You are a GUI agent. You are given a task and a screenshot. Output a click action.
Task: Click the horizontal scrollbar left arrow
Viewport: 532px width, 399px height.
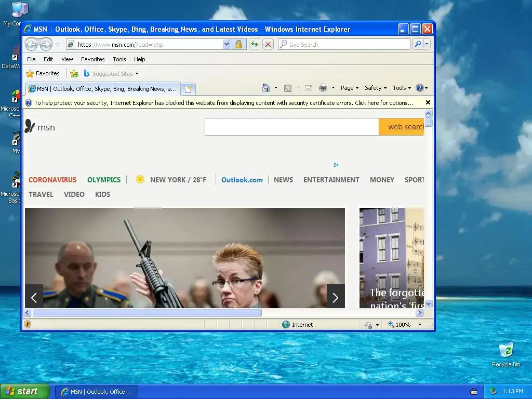28,312
